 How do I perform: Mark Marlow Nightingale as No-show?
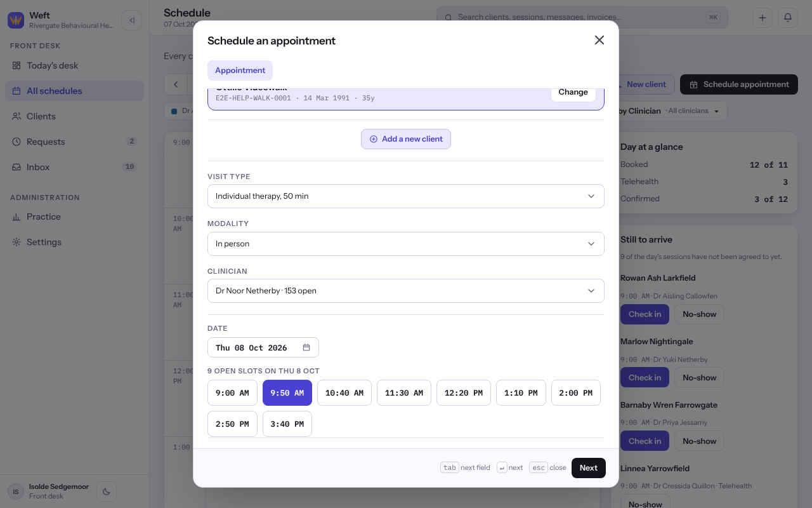(x=699, y=378)
